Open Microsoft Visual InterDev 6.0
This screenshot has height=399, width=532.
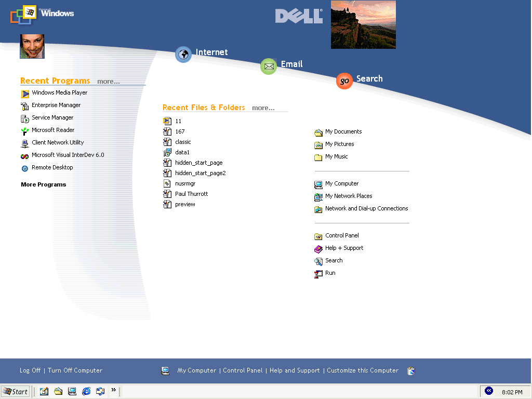click(68, 155)
